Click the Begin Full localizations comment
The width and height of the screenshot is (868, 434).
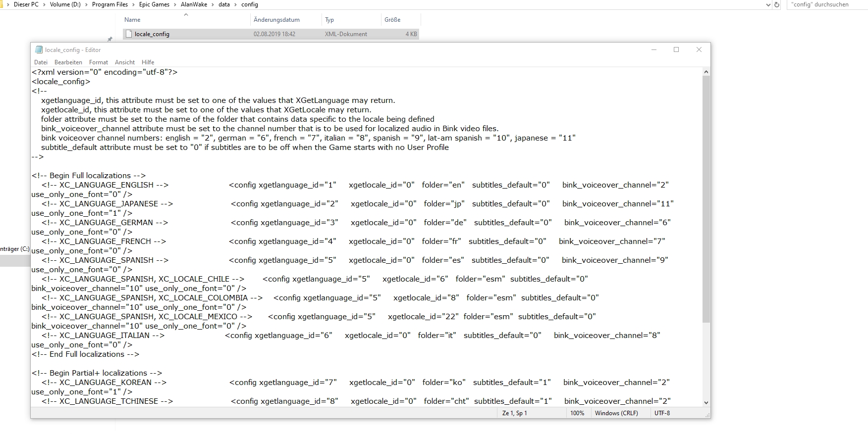pos(89,176)
